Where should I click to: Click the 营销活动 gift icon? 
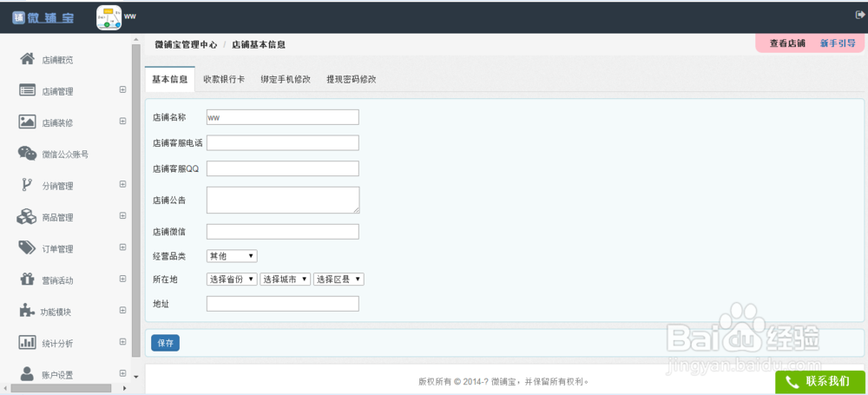27,280
